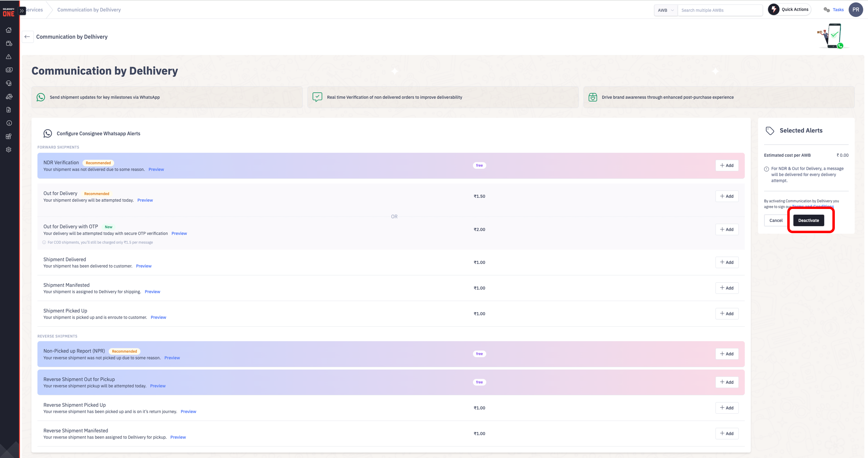Preview the NDR Verification message

[x=156, y=169]
